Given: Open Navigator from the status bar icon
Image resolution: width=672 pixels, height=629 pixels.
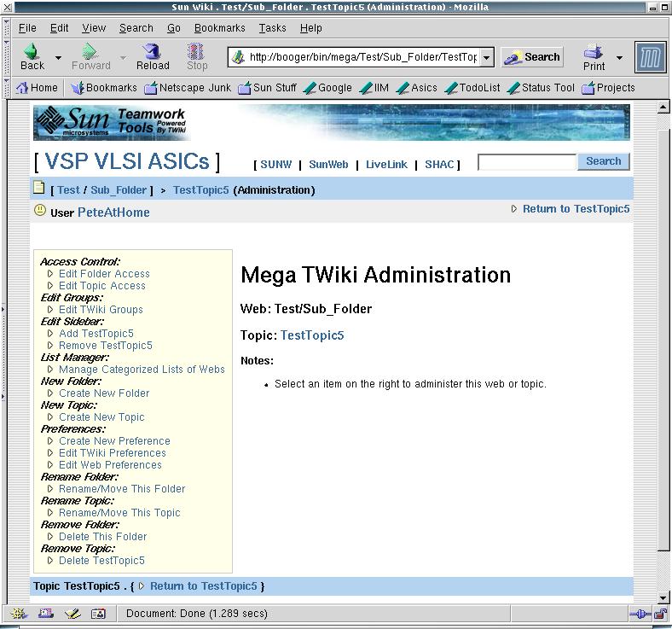Looking at the screenshot, I should 18,613.
